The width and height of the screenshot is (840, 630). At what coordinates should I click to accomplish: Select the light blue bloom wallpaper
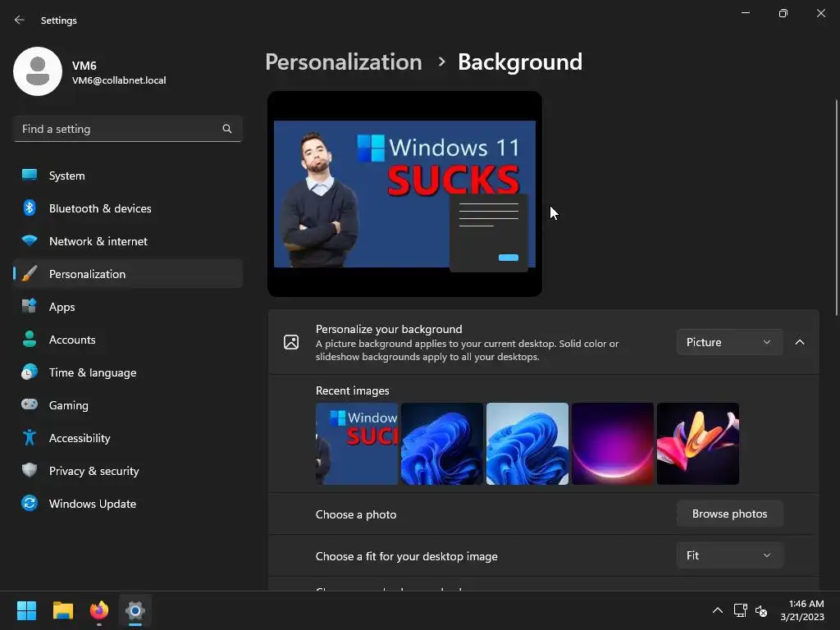(x=527, y=444)
